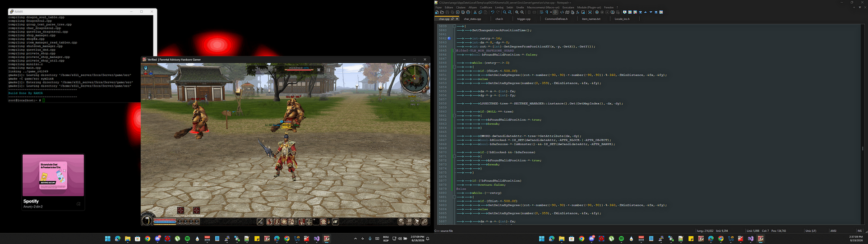Toggle Word Wrap in Notepad++ toolbar
The width and height of the screenshot is (868, 244).
(541, 12)
